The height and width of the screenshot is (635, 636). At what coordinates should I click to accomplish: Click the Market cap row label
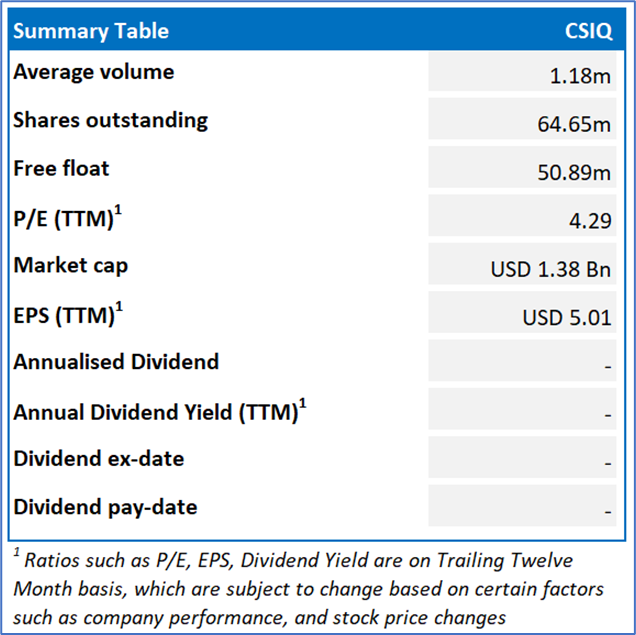(x=70, y=265)
